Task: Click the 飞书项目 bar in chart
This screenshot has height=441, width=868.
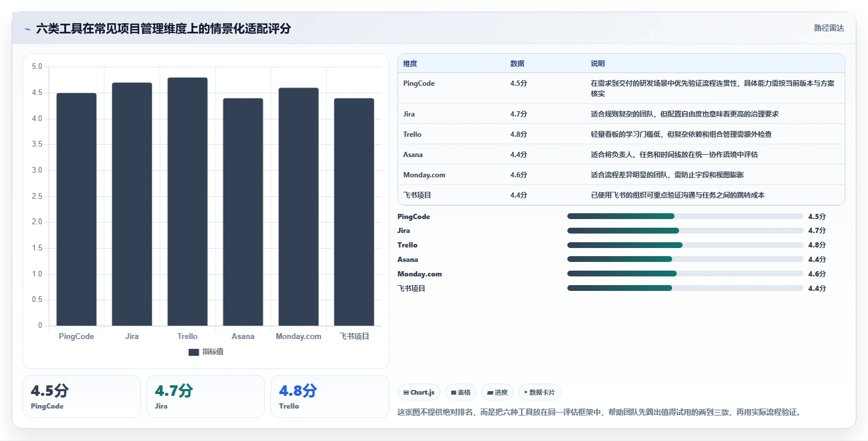Action: coord(354,212)
